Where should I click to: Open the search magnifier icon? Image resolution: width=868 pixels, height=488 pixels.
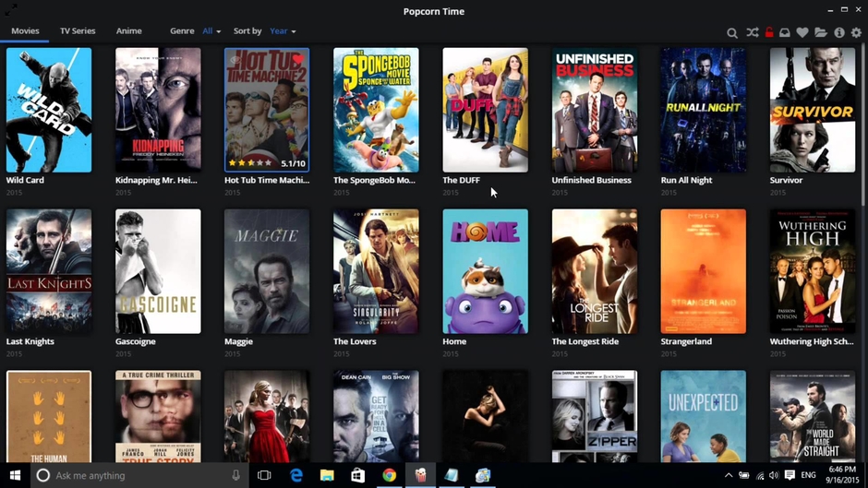[x=732, y=32]
